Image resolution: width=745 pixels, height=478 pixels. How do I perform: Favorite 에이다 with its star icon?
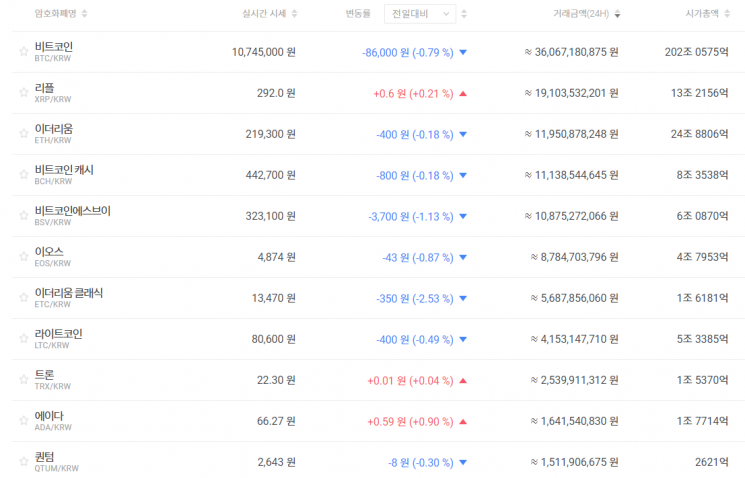(x=24, y=421)
